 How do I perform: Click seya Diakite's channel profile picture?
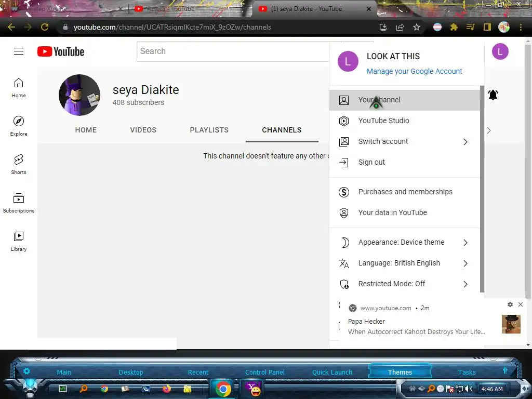pos(79,95)
